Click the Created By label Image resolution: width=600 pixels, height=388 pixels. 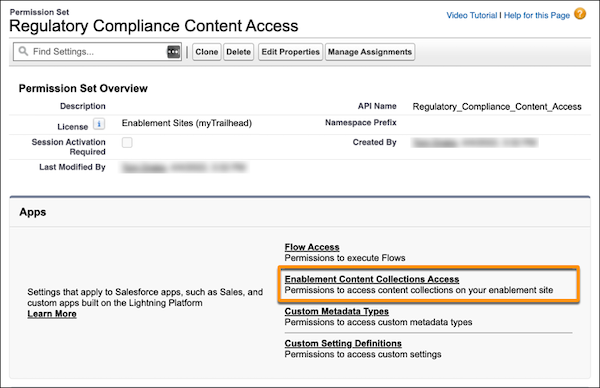(375, 142)
